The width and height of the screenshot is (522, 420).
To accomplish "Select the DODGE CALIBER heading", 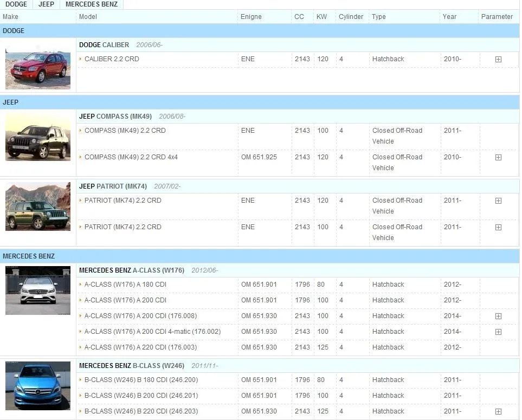I will tap(104, 45).
